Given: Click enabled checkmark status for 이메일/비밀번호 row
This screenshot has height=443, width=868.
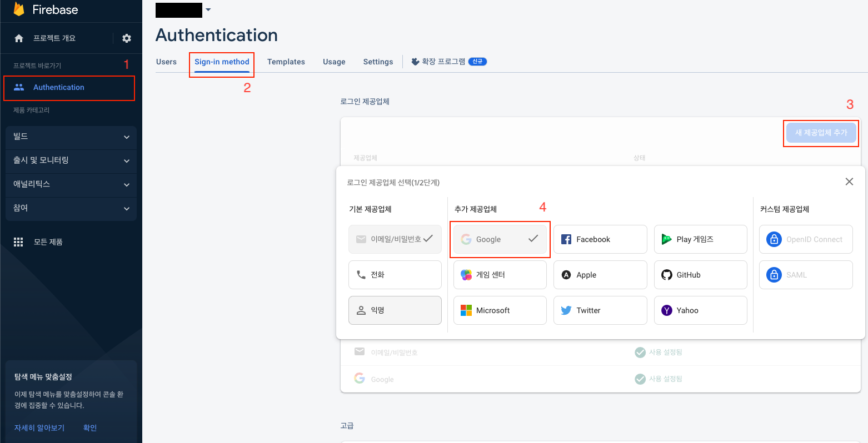Looking at the screenshot, I should 640,352.
